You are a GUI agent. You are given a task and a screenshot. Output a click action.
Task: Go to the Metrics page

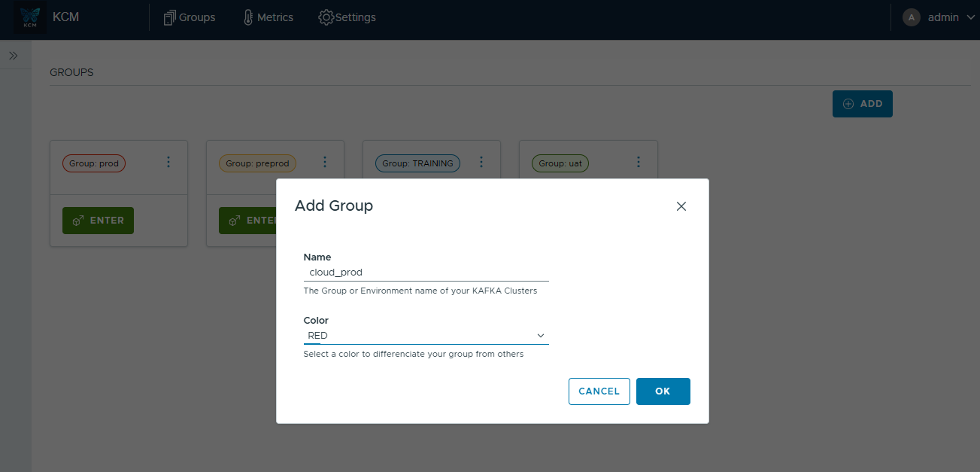click(268, 17)
